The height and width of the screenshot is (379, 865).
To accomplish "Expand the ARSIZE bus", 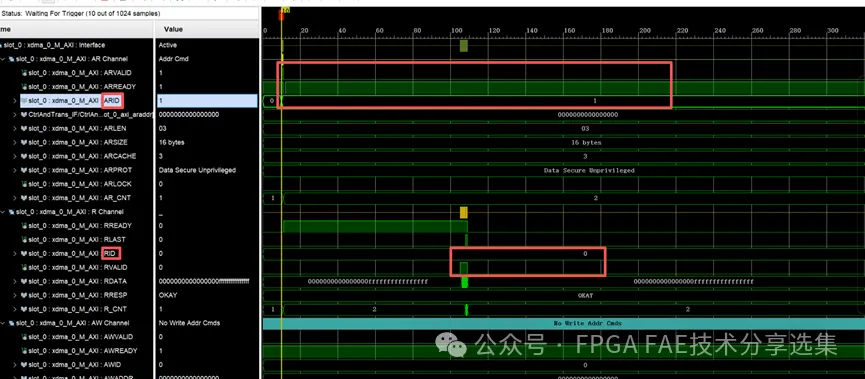I will tap(15, 142).
